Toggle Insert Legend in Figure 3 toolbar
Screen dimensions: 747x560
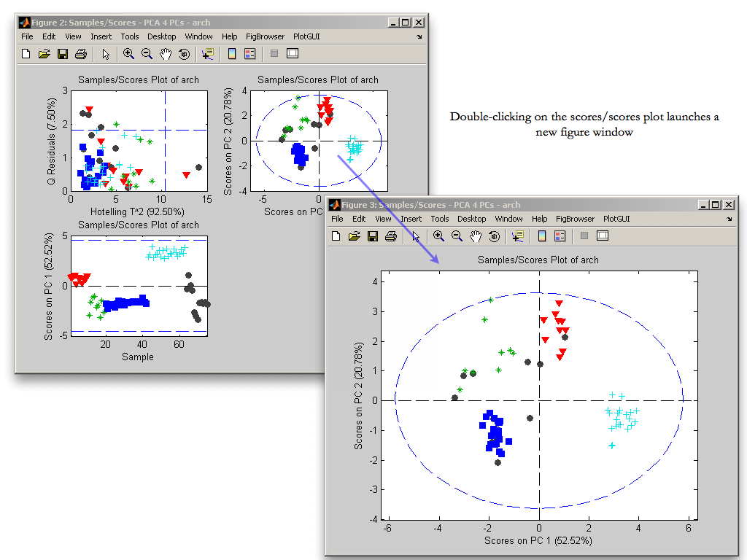(x=560, y=236)
